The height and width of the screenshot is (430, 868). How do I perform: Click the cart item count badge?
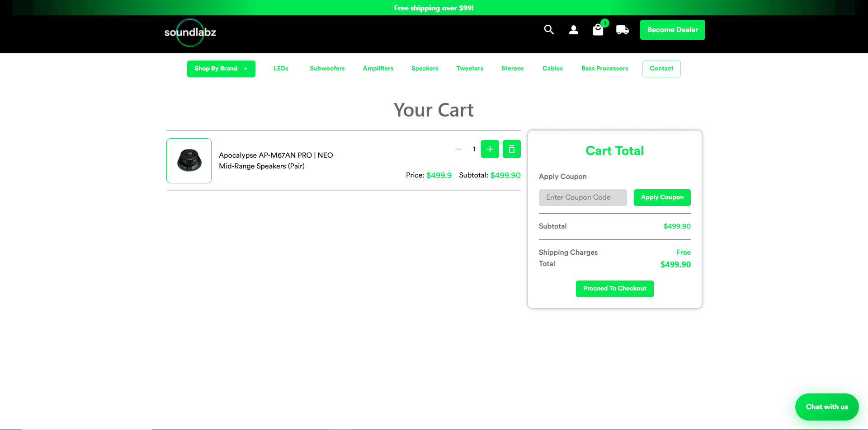point(605,23)
